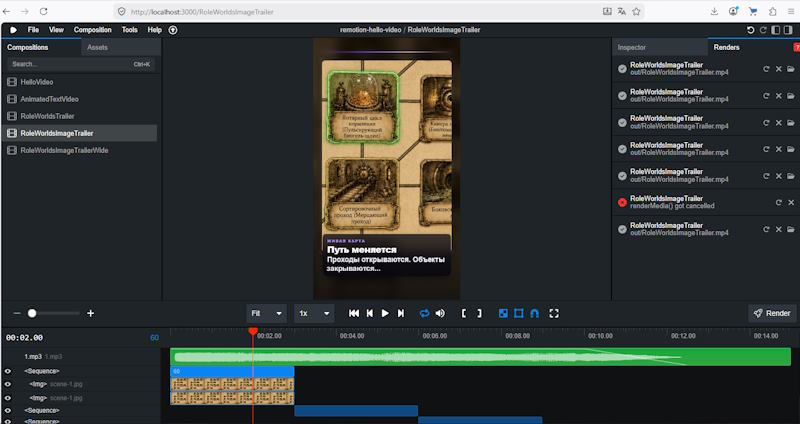Click the green 1.mp3 audio waveform track

pos(480,357)
